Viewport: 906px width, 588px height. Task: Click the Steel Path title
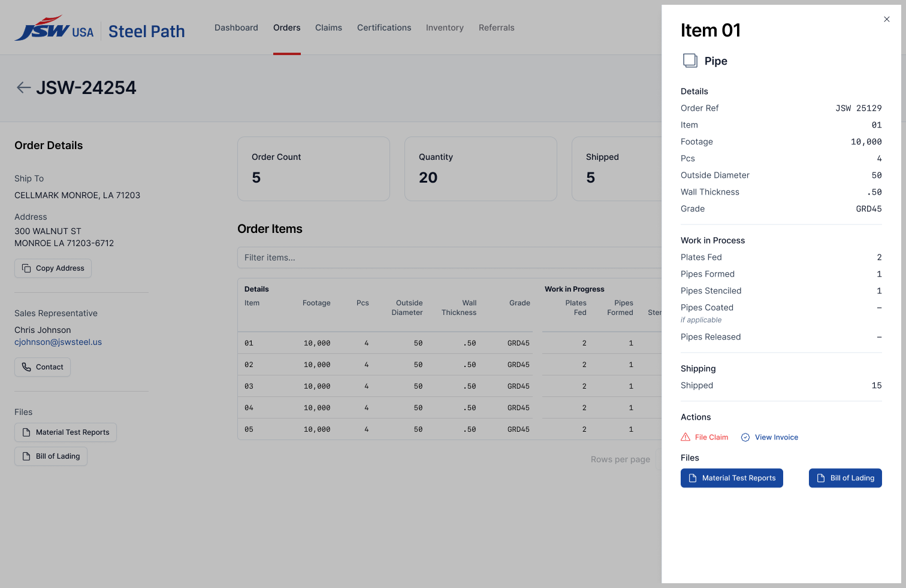pos(147,31)
